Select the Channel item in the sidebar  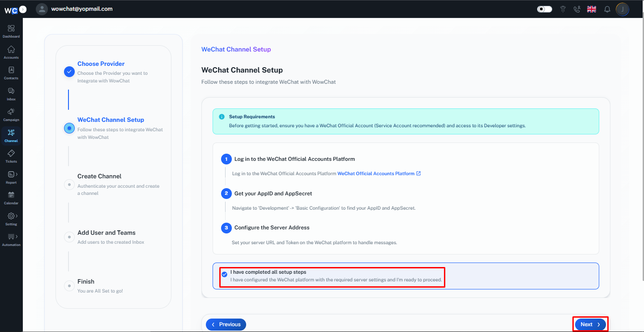click(x=11, y=136)
